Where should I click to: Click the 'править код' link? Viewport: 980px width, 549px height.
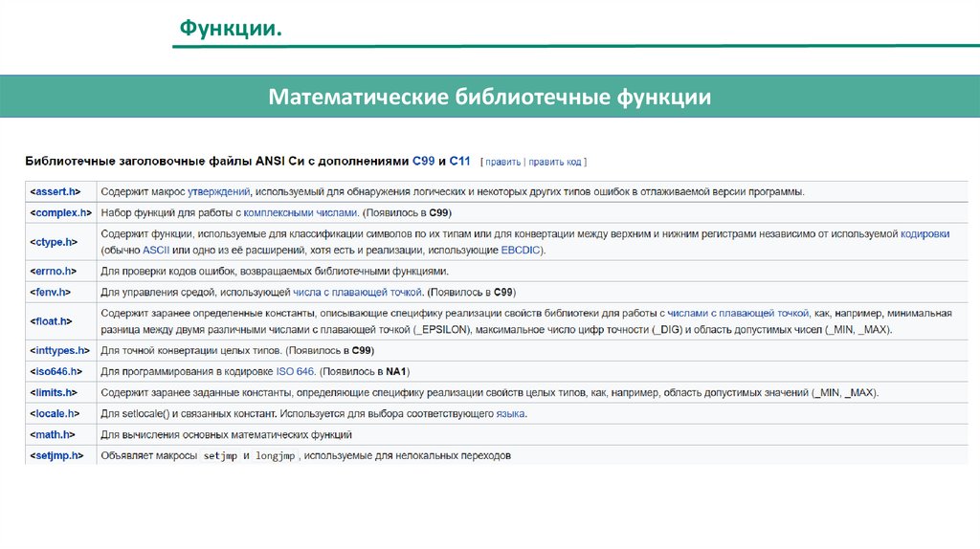pyautogui.click(x=554, y=162)
